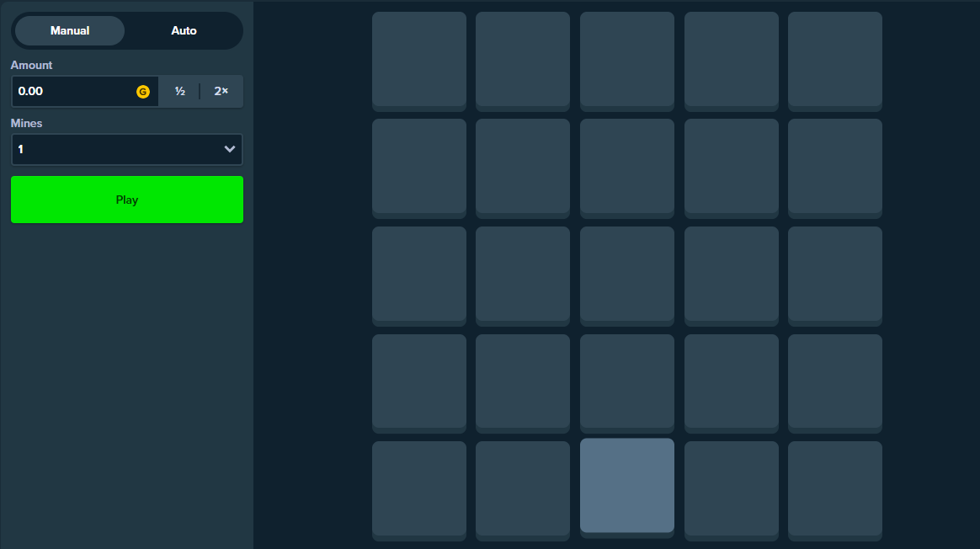The width and height of the screenshot is (980, 549).
Task: Select first tile in the third row
Action: point(419,274)
